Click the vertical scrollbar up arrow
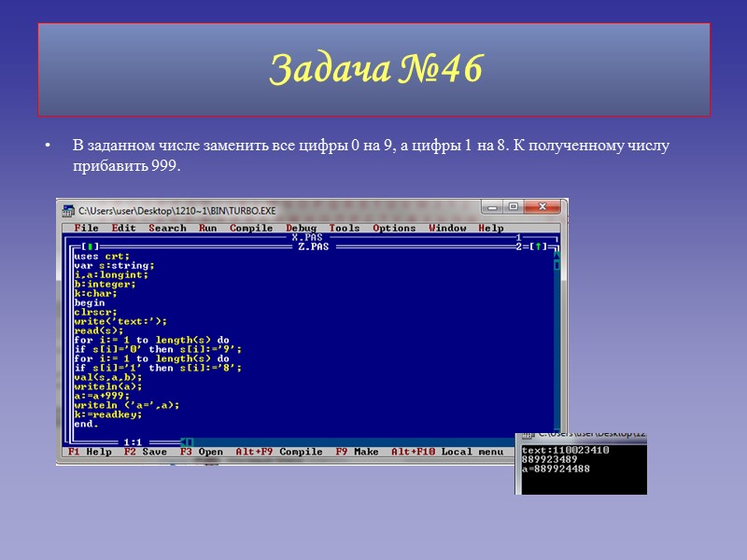747x560 pixels. tap(556, 256)
